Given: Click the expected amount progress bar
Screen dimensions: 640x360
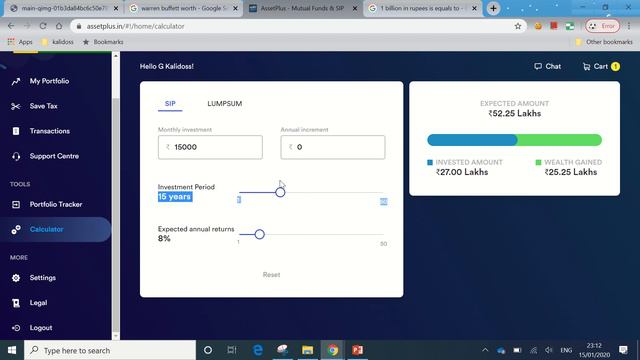Looking at the screenshot, I should pos(514,140).
